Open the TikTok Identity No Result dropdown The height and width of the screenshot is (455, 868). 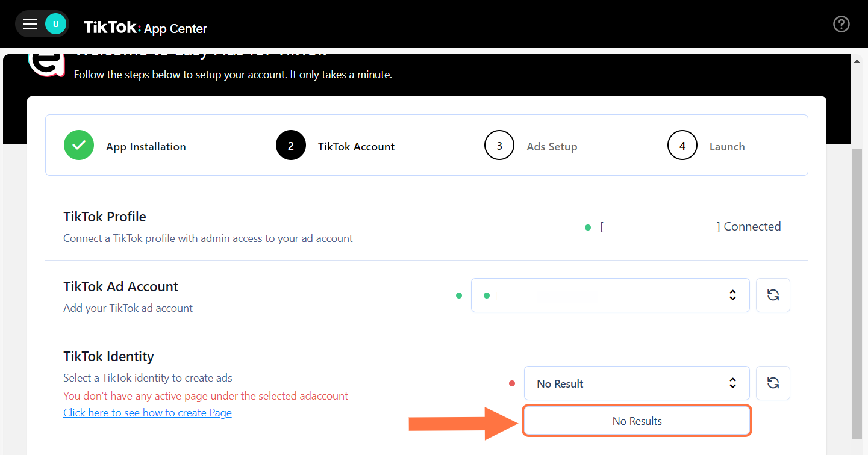pyautogui.click(x=636, y=383)
